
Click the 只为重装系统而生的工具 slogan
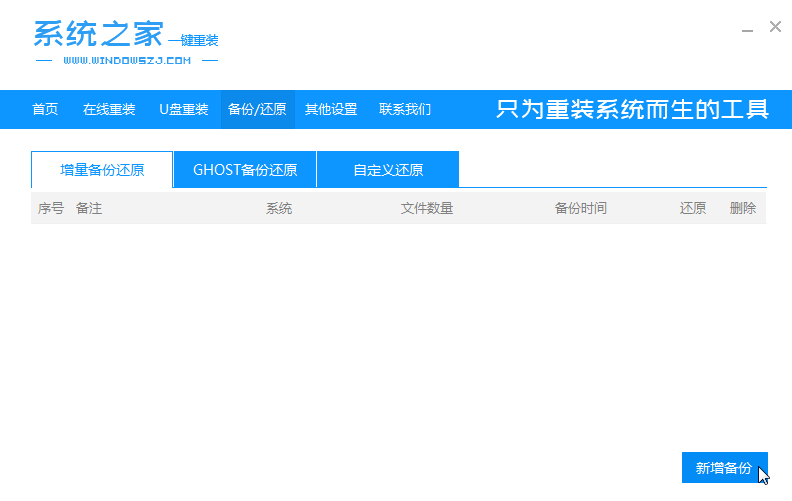632,109
